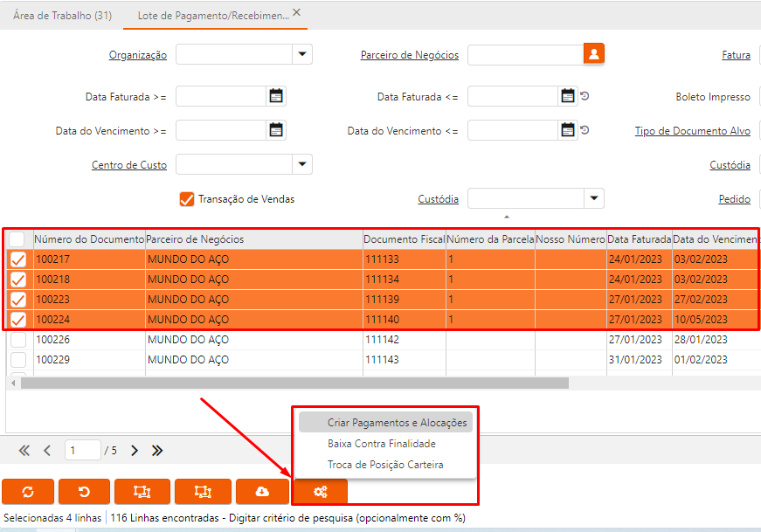
Task: Go to the next results page
Action: 135,451
